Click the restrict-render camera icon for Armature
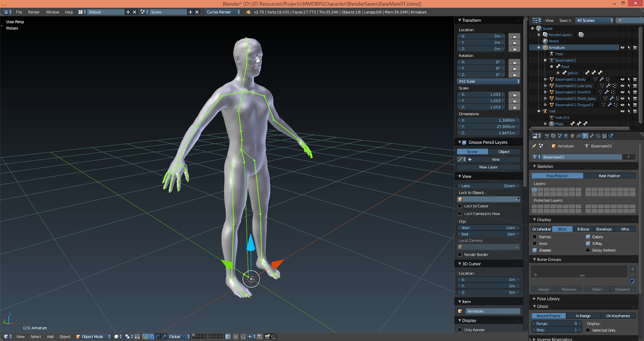Image resolution: width=644 pixels, height=341 pixels. click(x=635, y=47)
